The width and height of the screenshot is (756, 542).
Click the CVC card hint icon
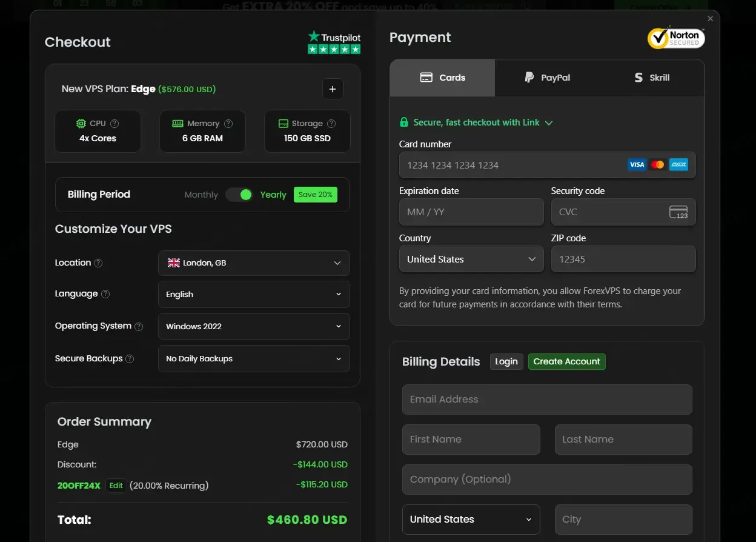coord(678,212)
